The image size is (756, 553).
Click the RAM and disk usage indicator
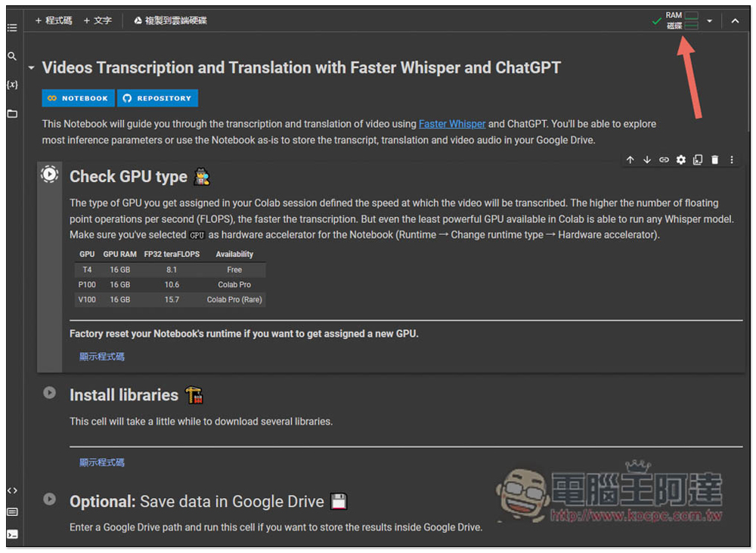pyautogui.click(x=682, y=20)
